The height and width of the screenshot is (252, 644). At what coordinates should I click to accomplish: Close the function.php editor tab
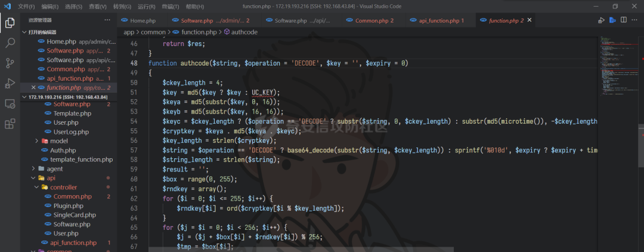530,20
